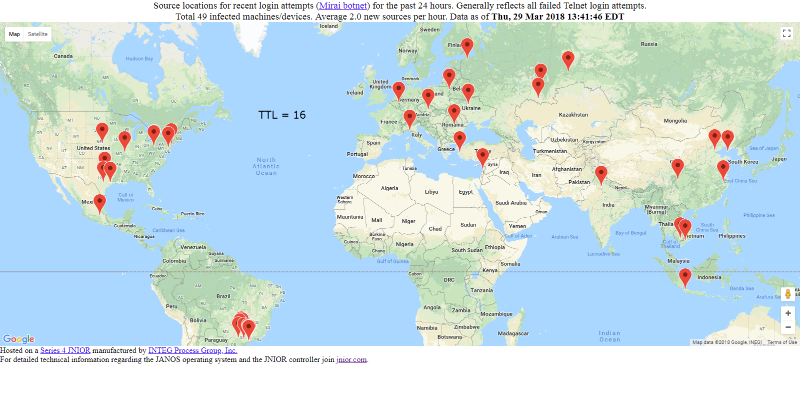This screenshot has width=800, height=405.
Task: Click the marker in Finland
Action: pyautogui.click(x=467, y=48)
